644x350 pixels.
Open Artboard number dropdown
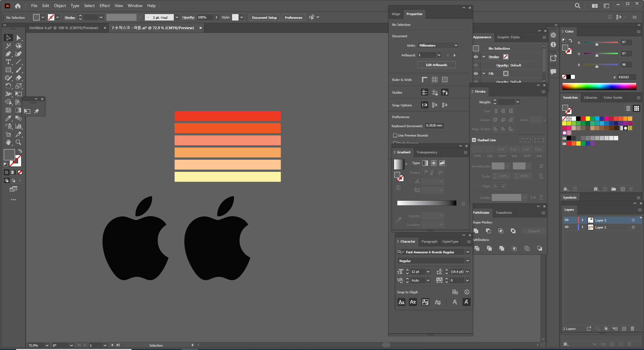(439, 55)
